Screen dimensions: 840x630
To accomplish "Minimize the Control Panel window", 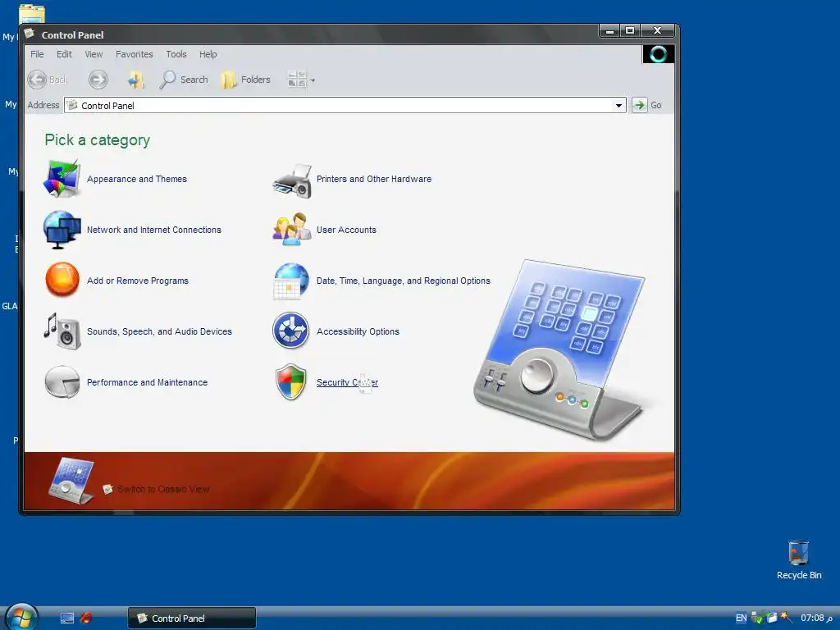I will [x=609, y=30].
